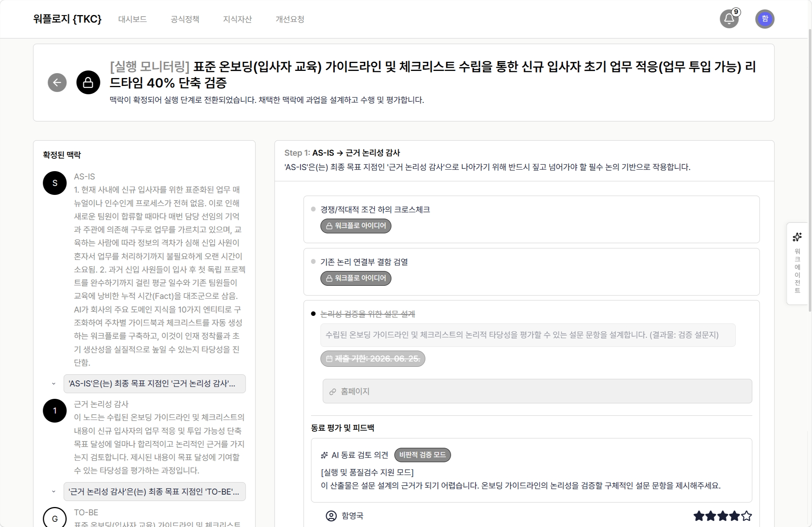Viewport: 812px width, 527px height.
Task: Click the bullet dot for 논리성 검증을 위한 설문 설계
Action: pyautogui.click(x=313, y=314)
